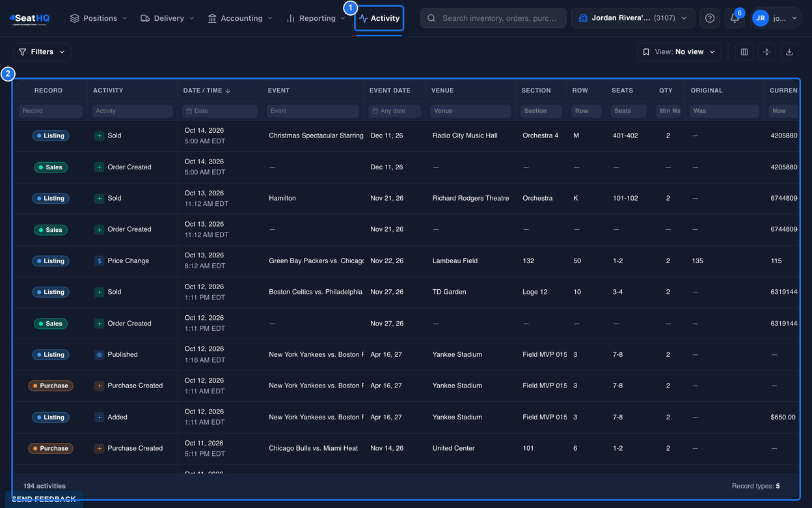The width and height of the screenshot is (812, 508).
Task: Click the Activity filter input
Action: [x=133, y=111]
